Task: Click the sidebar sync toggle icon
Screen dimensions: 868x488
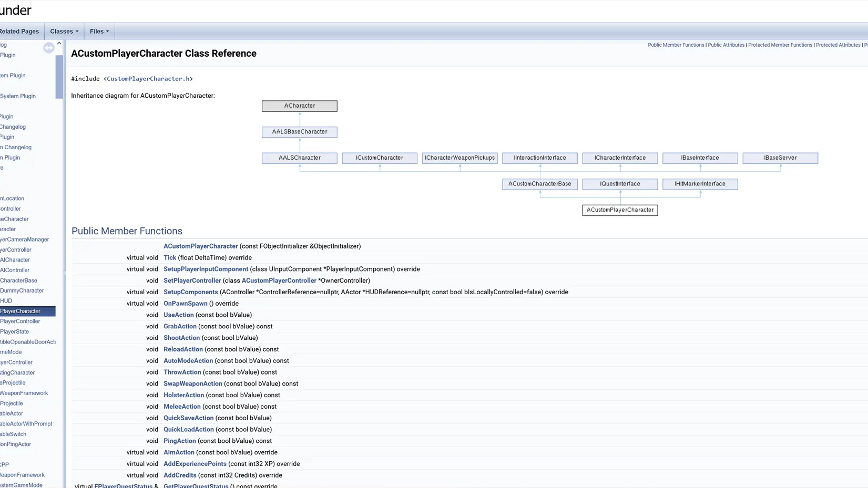Action: pyautogui.click(x=48, y=48)
